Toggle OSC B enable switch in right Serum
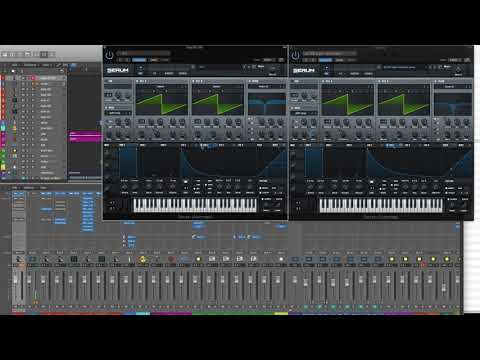The image size is (480, 360). click(x=380, y=81)
